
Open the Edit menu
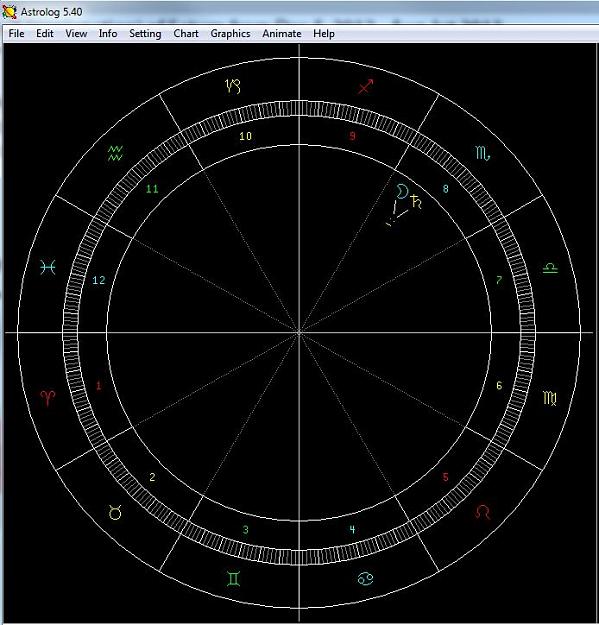pyautogui.click(x=45, y=33)
